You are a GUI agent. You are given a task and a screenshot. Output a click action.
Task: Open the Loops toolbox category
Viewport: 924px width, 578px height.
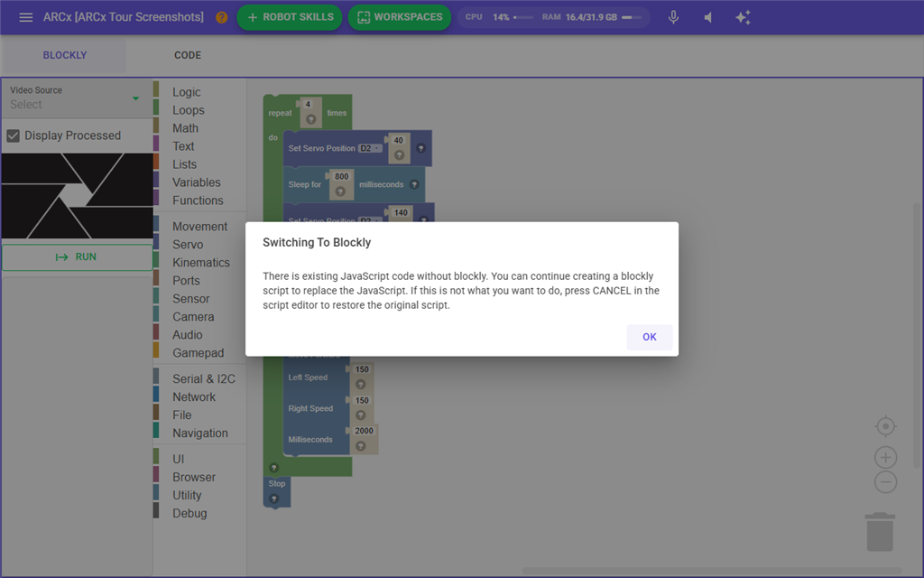[189, 110]
